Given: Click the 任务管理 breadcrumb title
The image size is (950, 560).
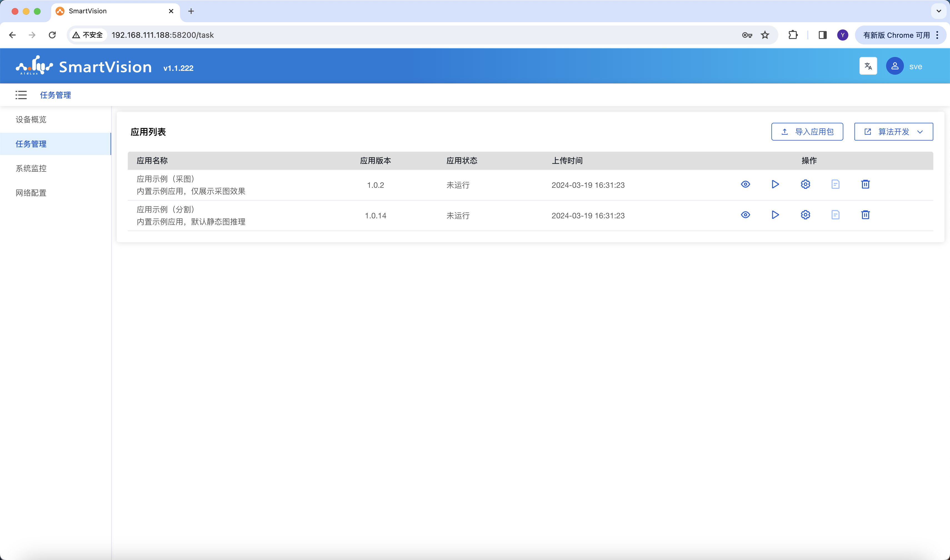Looking at the screenshot, I should (56, 95).
